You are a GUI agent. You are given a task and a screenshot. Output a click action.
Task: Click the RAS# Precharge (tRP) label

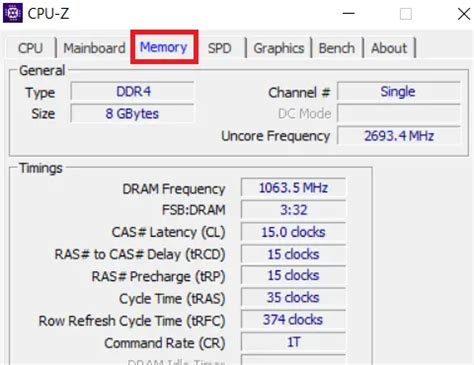158,277
